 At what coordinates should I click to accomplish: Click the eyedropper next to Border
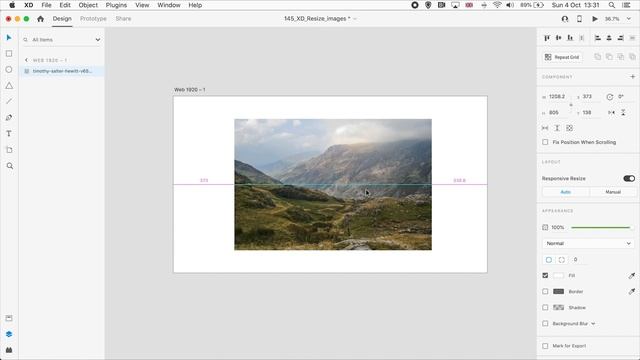coord(631,291)
